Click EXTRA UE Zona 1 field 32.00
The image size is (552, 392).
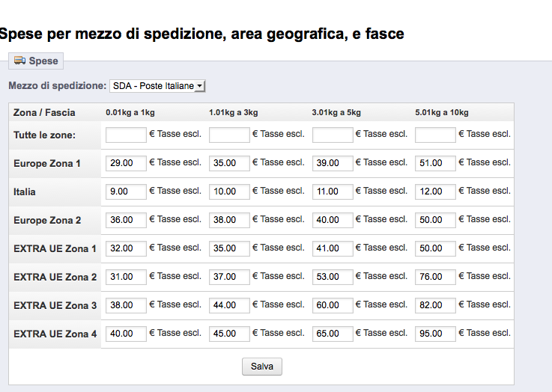coord(126,248)
